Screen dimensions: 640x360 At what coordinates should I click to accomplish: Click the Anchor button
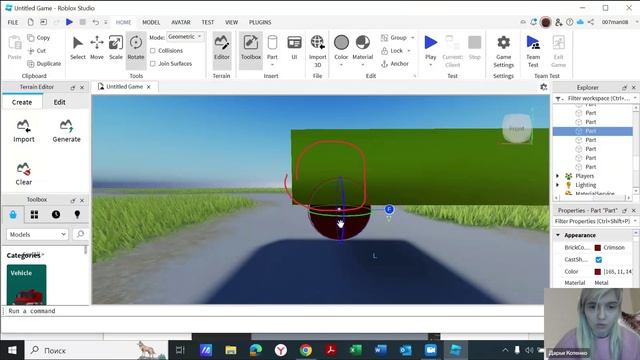click(x=395, y=64)
